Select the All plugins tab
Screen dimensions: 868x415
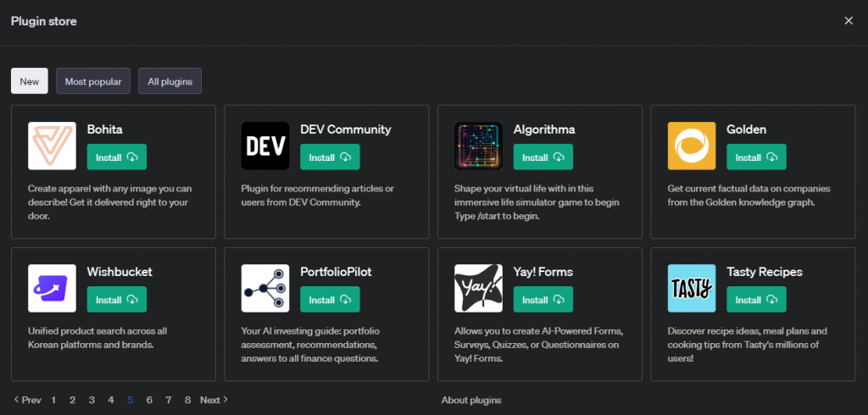[170, 81]
